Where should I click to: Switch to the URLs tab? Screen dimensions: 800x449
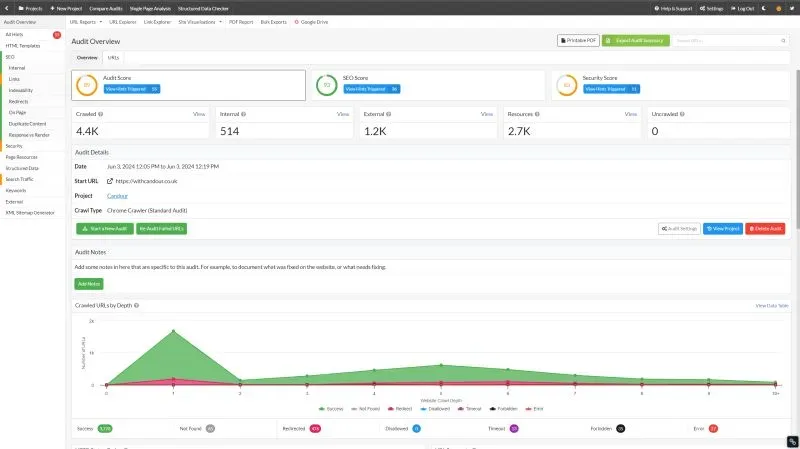[x=113, y=58]
